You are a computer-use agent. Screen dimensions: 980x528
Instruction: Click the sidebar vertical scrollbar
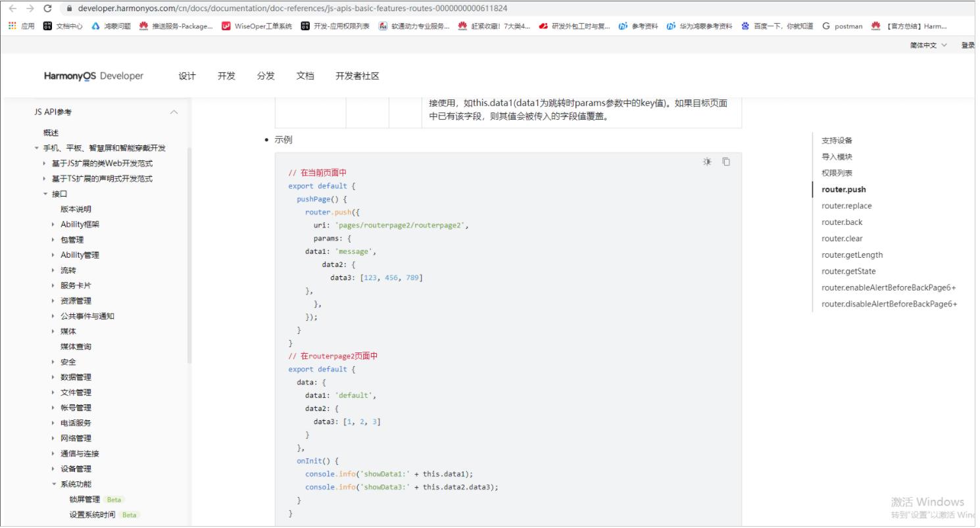[190, 255]
